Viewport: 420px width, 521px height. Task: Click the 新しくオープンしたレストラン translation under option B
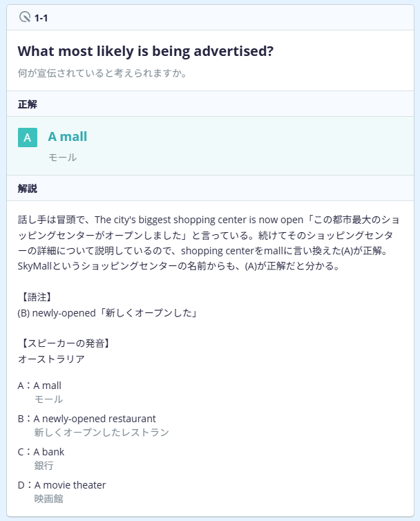(x=102, y=433)
